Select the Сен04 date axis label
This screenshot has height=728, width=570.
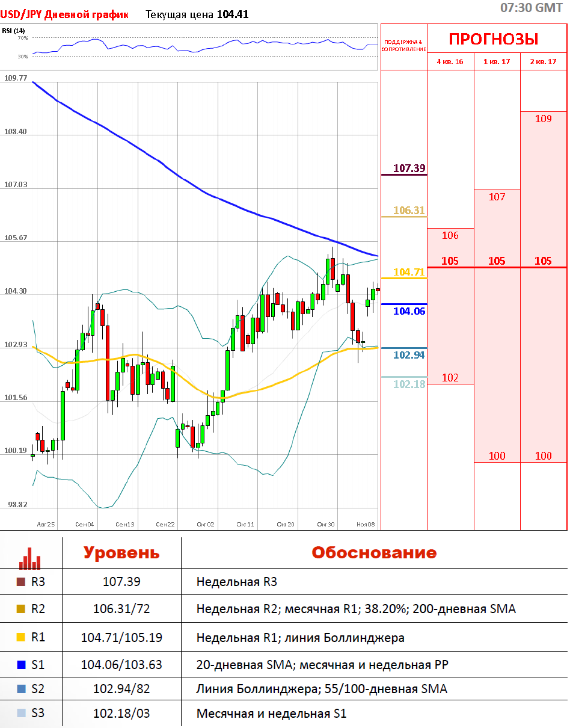[x=85, y=525]
